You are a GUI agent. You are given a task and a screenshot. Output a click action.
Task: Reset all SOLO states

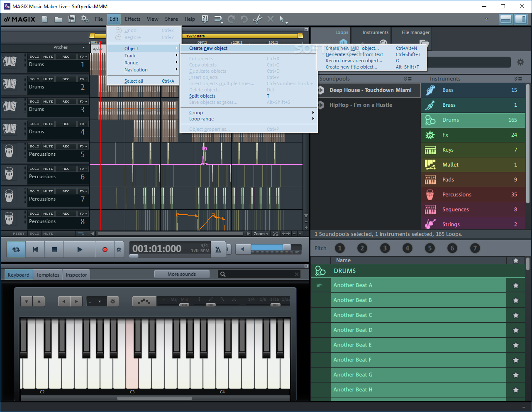[34, 234]
